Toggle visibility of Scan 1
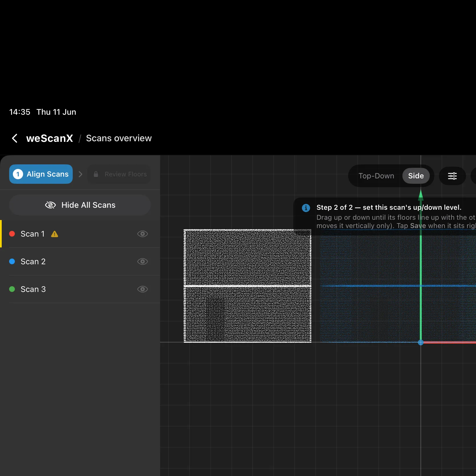This screenshot has width=476, height=476. click(x=142, y=234)
